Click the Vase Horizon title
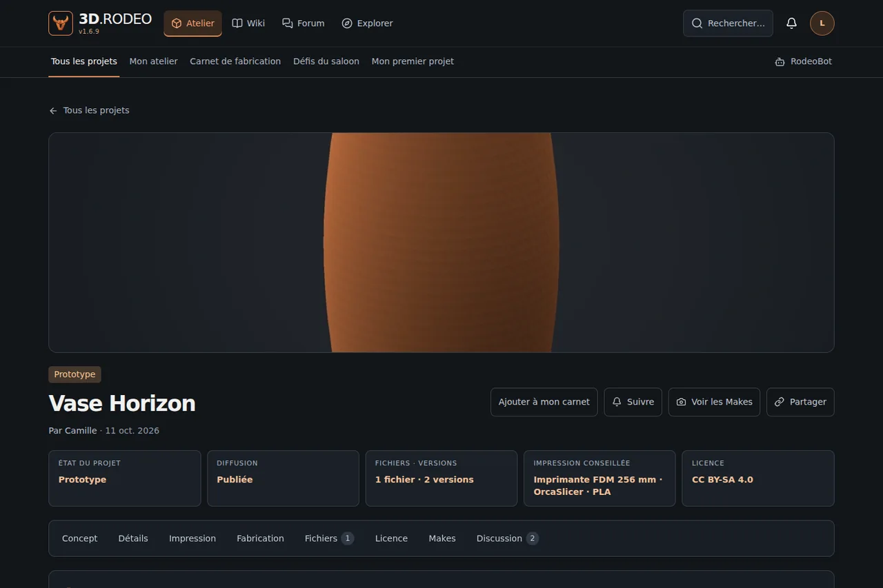The width and height of the screenshot is (883, 588). pos(122,403)
